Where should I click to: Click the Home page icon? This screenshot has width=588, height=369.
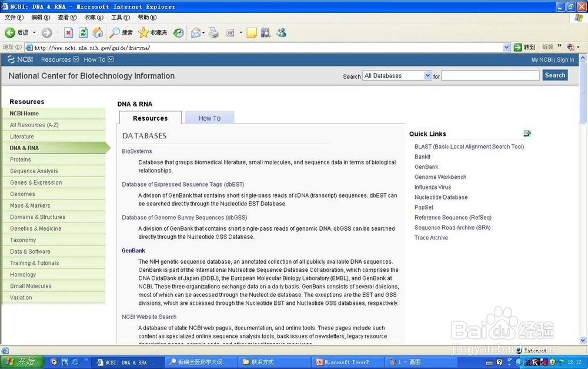pos(98,32)
